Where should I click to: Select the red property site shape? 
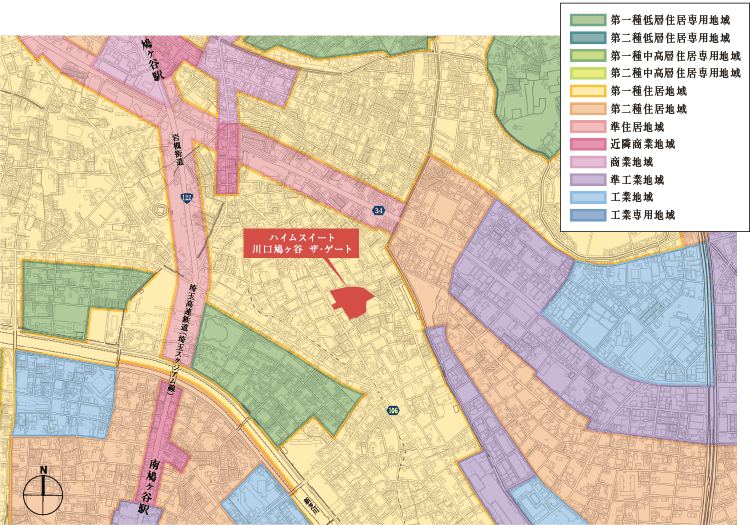pos(351,301)
